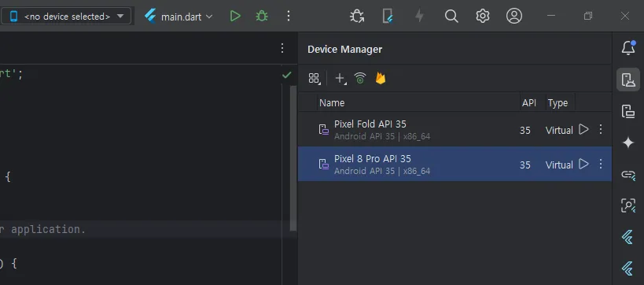
Task: Open IDE settings gear icon
Action: [x=483, y=17]
